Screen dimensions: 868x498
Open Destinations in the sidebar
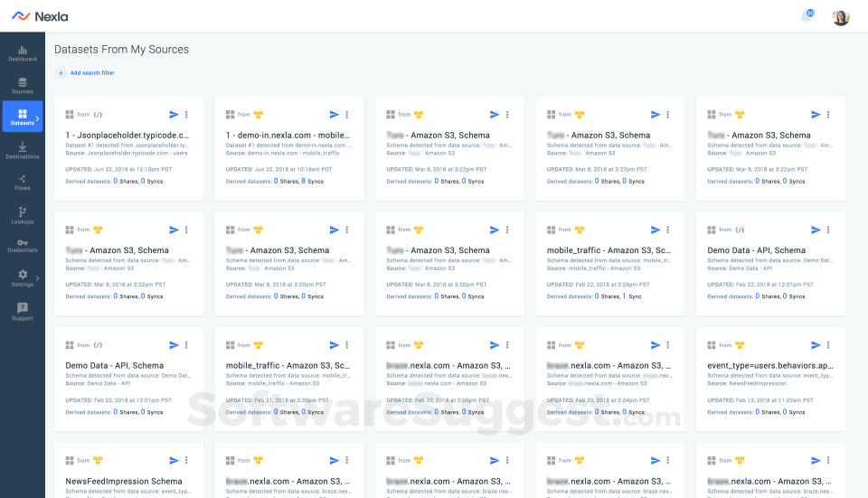coord(23,150)
